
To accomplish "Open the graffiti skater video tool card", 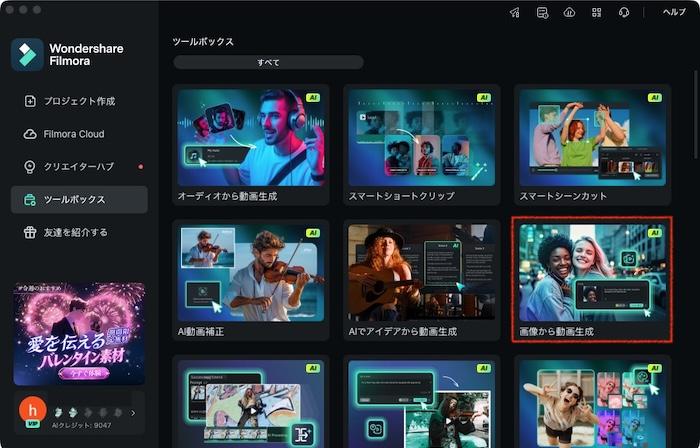I will pos(251,402).
